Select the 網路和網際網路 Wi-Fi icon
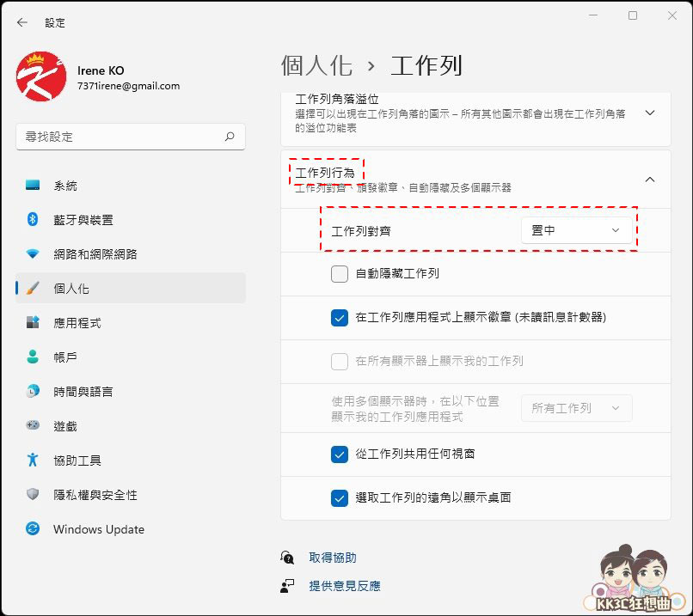This screenshot has height=616, width=693. pyautogui.click(x=33, y=254)
